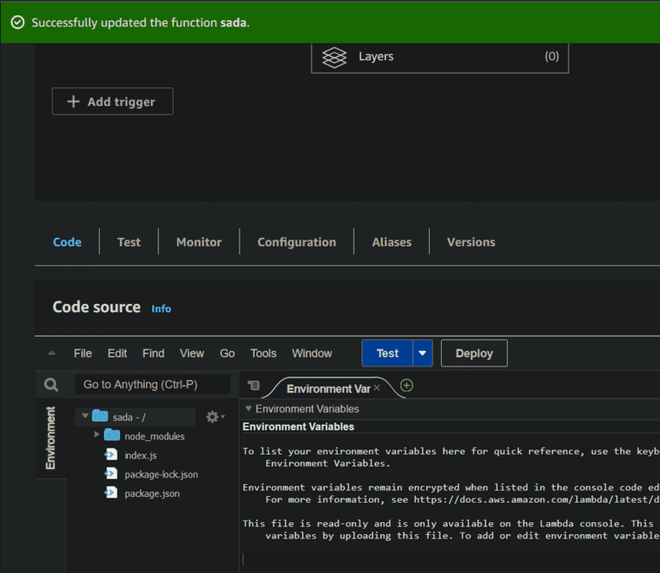Screen dimensions: 660x573
Task: Collapse the sada root folder
Action: coord(84,417)
